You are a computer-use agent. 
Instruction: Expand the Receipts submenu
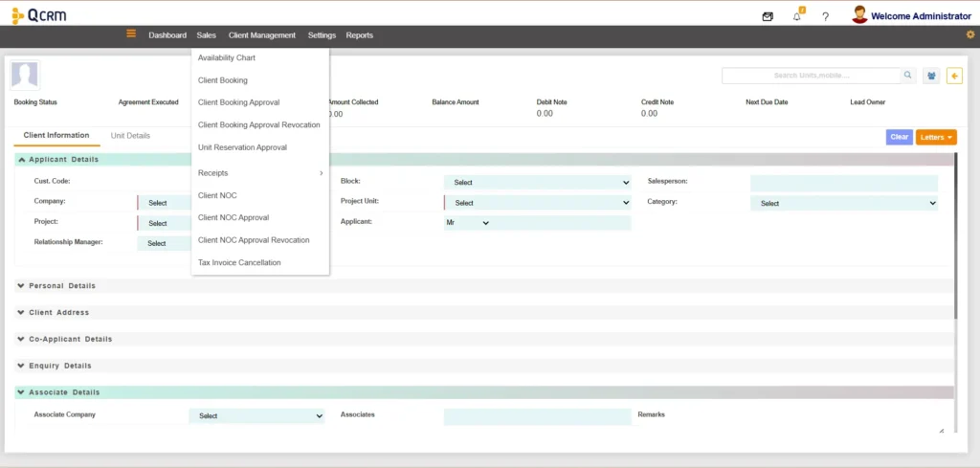coord(260,173)
